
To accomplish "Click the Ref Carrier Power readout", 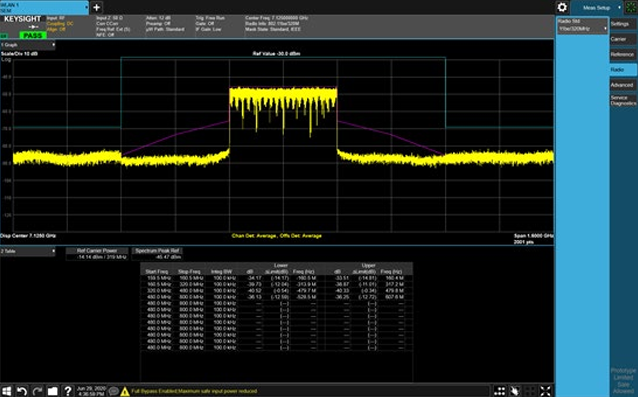I will tap(97, 254).
